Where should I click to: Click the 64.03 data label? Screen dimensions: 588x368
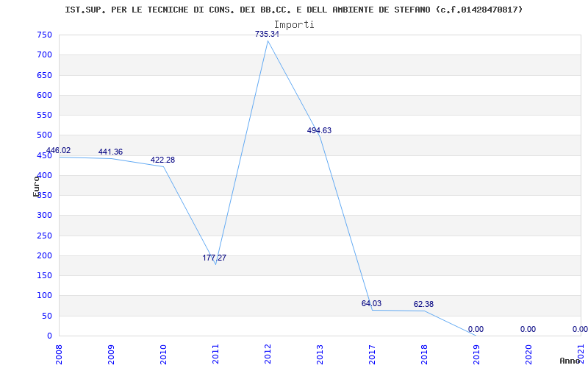click(x=371, y=303)
